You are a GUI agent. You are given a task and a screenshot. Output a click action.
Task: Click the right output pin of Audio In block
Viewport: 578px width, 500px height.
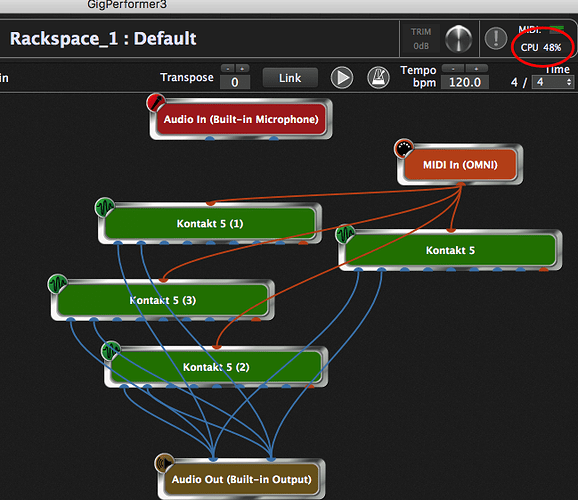point(274,138)
